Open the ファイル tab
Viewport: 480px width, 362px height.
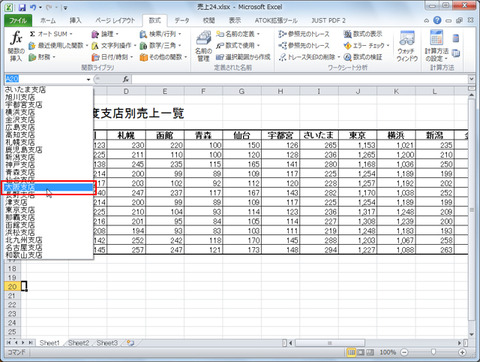(18, 20)
